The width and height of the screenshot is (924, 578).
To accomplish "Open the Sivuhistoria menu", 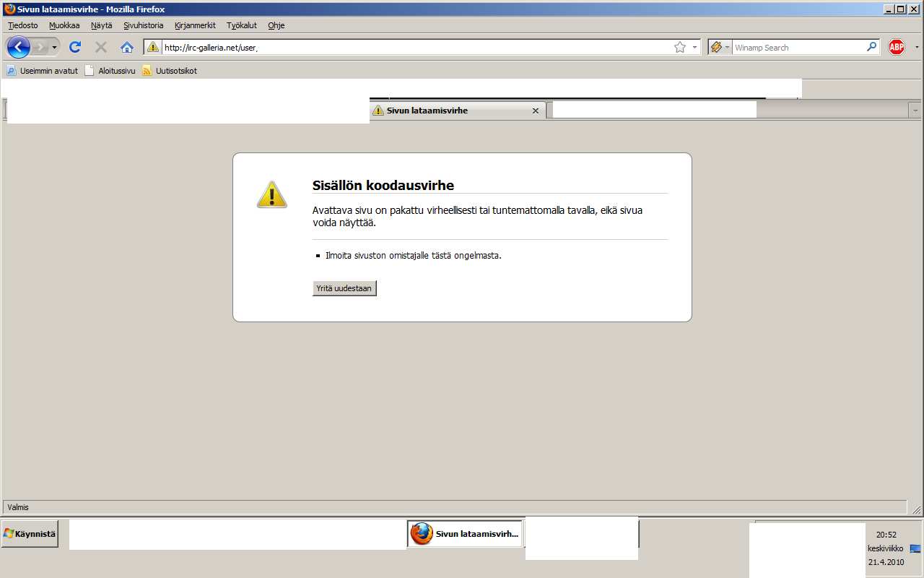I will tap(144, 25).
